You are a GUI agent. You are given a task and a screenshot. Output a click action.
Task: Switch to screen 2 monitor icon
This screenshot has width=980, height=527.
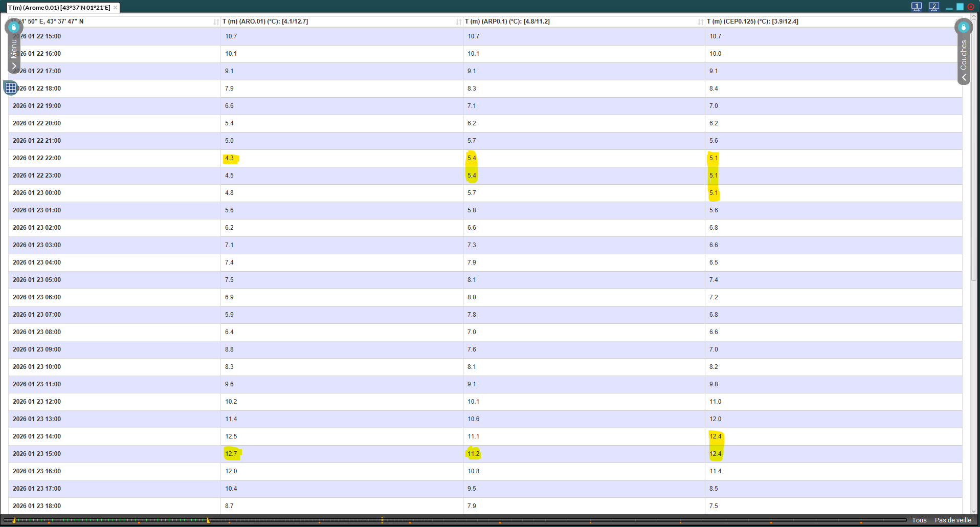click(x=933, y=7)
